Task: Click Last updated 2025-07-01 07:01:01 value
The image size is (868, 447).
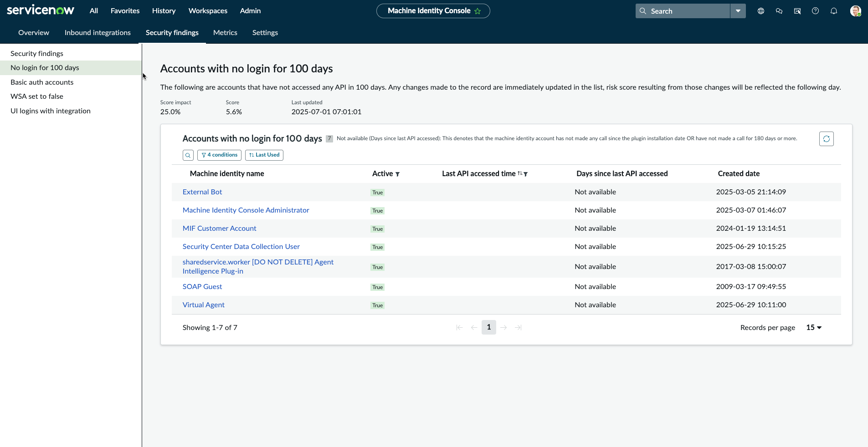Action: point(326,112)
